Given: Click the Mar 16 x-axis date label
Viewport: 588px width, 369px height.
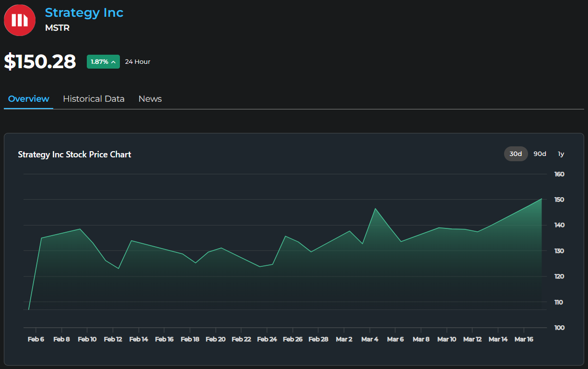Looking at the screenshot, I should (524, 339).
